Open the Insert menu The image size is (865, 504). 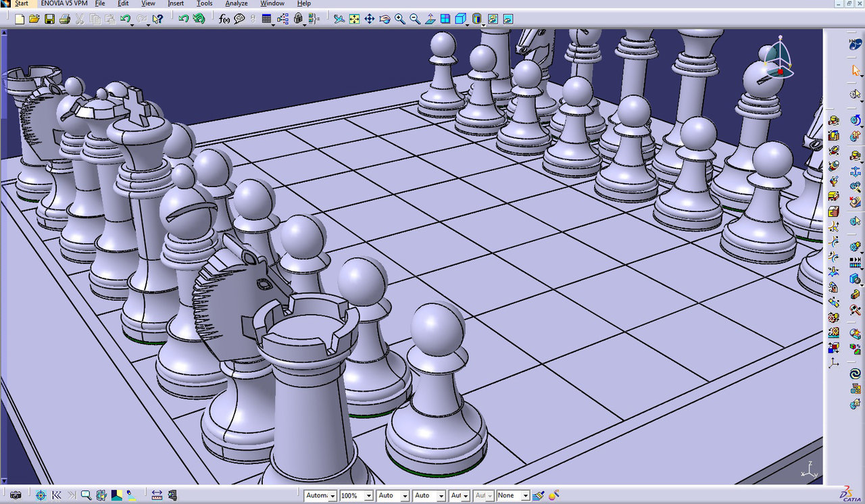click(x=176, y=3)
